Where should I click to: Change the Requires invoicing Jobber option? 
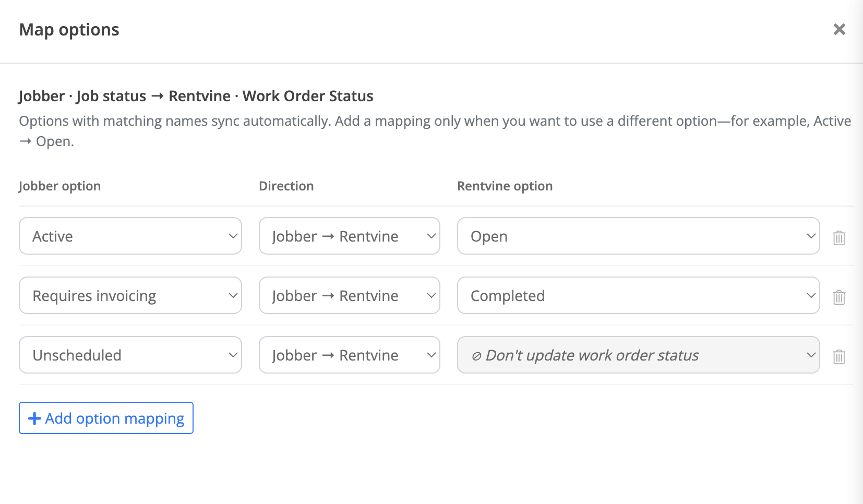[x=130, y=295]
